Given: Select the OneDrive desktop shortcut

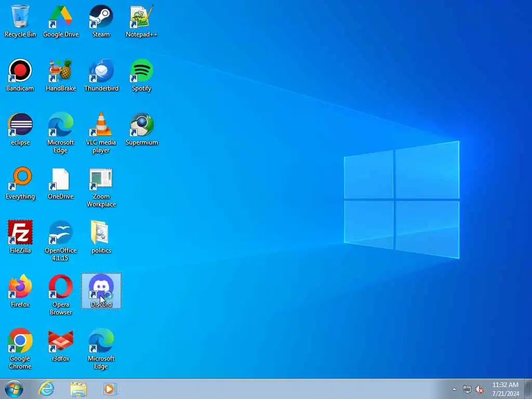Looking at the screenshot, I should (x=61, y=183).
